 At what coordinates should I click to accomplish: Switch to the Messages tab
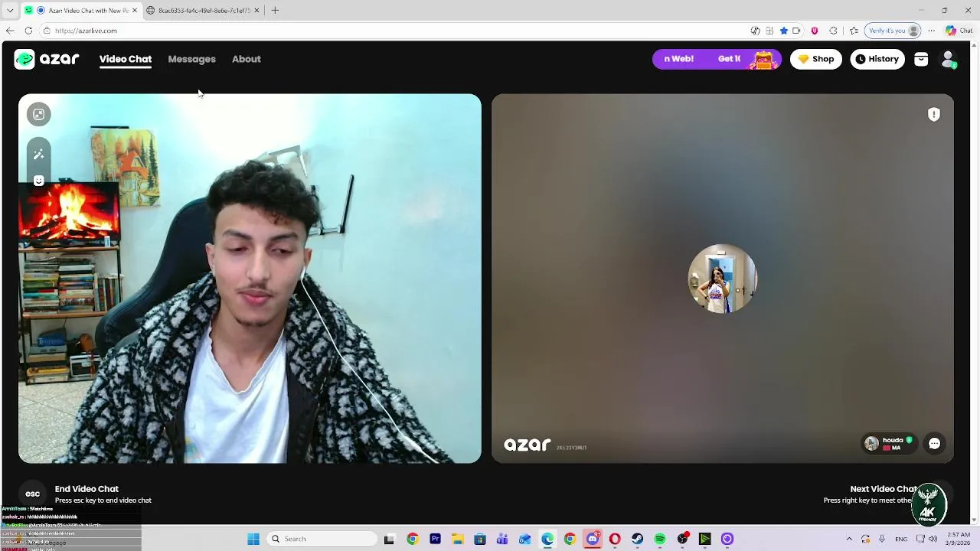coord(191,59)
